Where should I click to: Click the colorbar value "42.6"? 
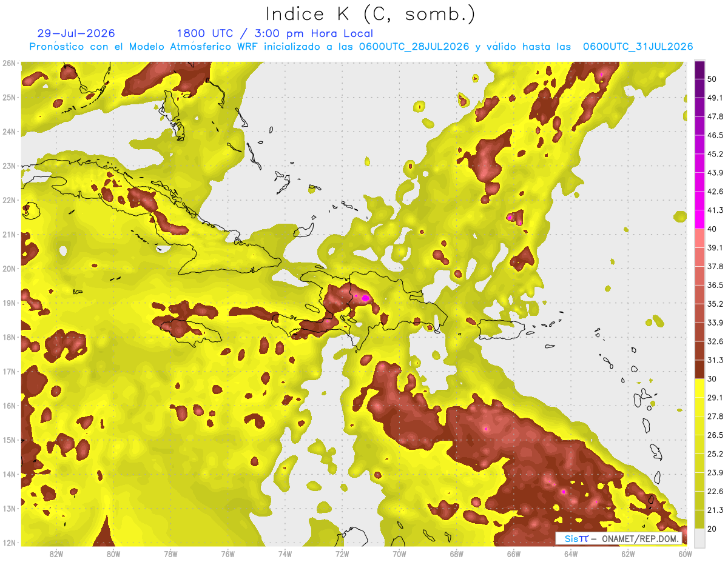pos(715,192)
